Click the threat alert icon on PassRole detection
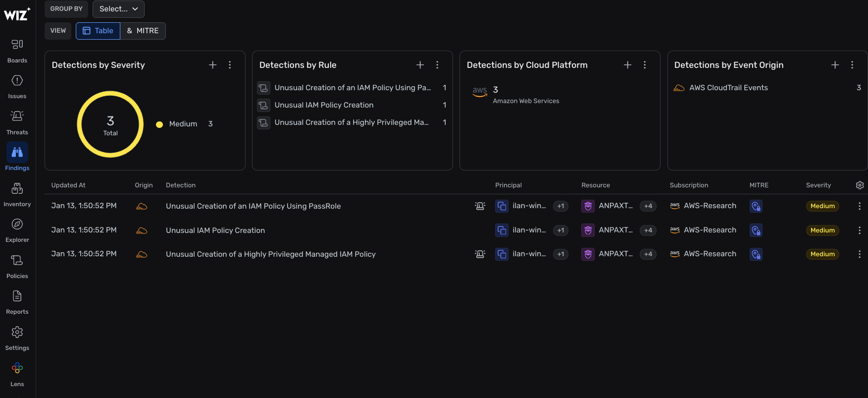 (480, 206)
